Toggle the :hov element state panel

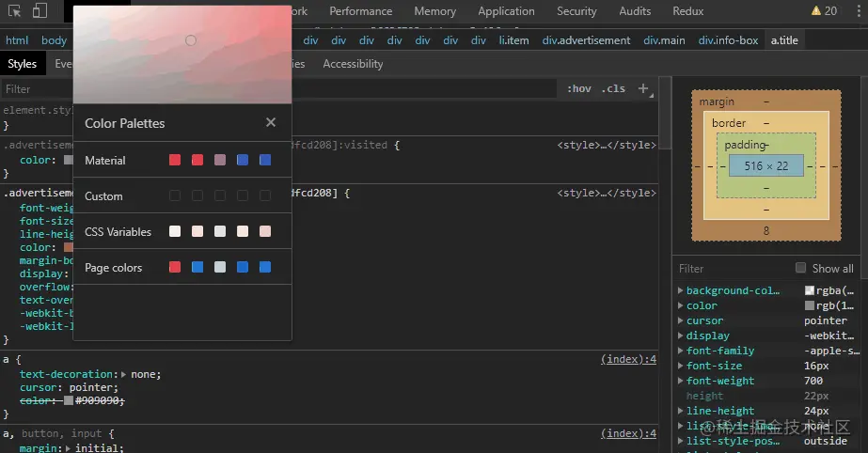(x=579, y=88)
